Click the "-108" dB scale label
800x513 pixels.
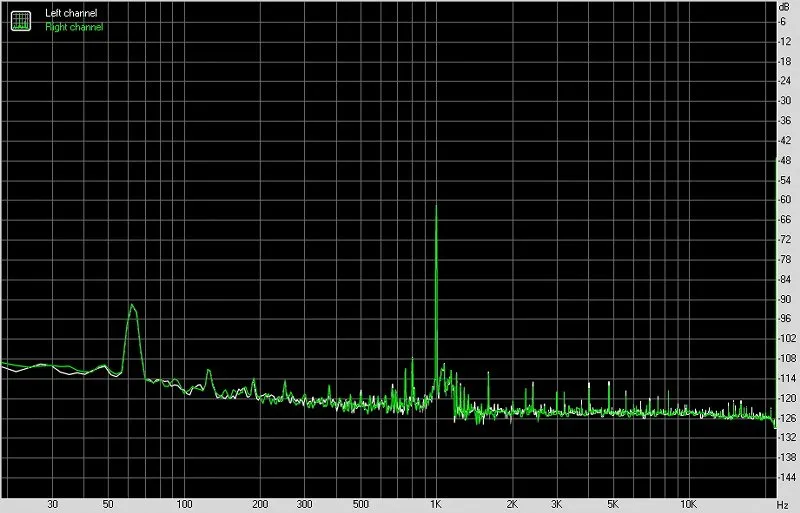click(787, 358)
